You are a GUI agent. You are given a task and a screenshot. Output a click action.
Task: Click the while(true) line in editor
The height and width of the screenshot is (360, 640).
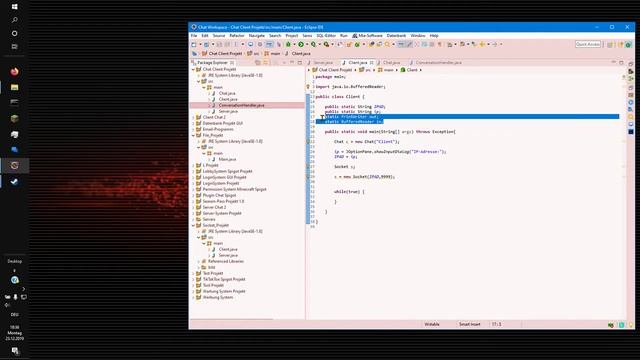point(349,192)
